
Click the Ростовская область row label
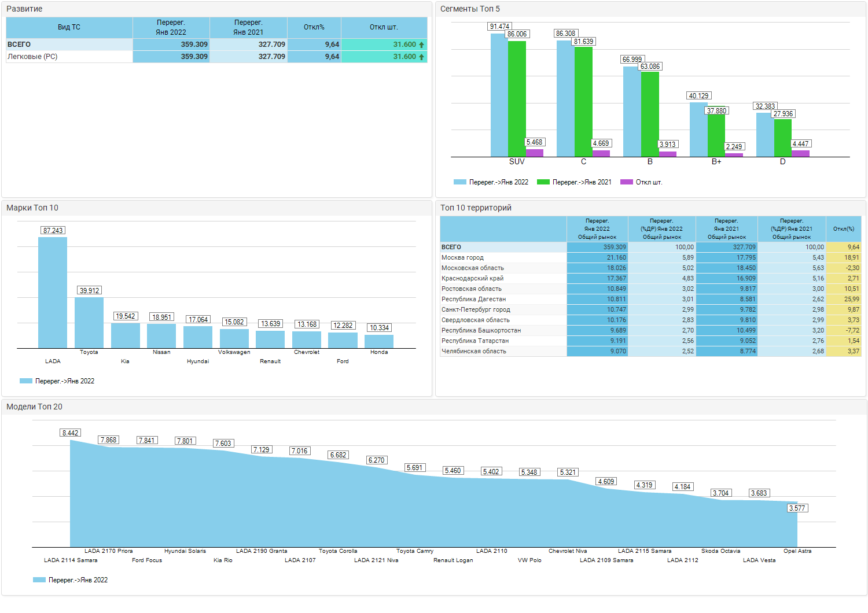pyautogui.click(x=472, y=289)
